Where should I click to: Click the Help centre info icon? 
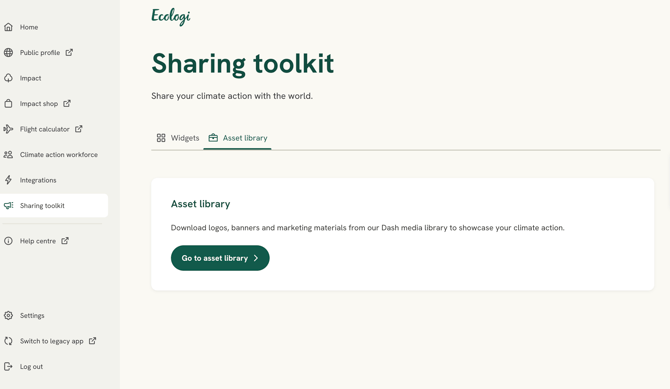click(8, 241)
